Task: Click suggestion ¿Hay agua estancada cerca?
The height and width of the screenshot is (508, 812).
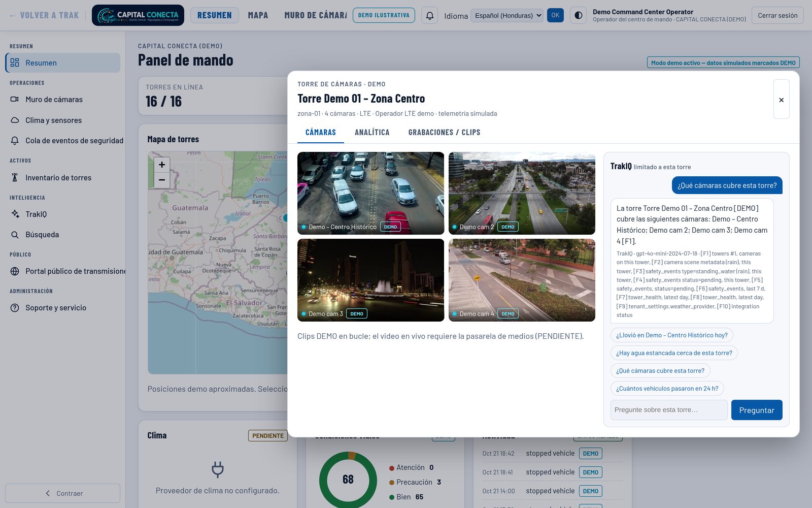Action: (674, 353)
